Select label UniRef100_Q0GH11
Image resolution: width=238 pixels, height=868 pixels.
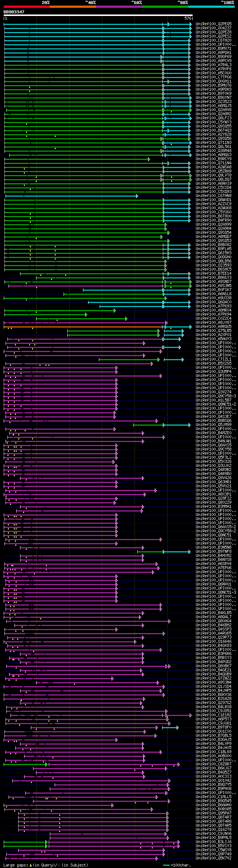pyautogui.click(x=213, y=81)
